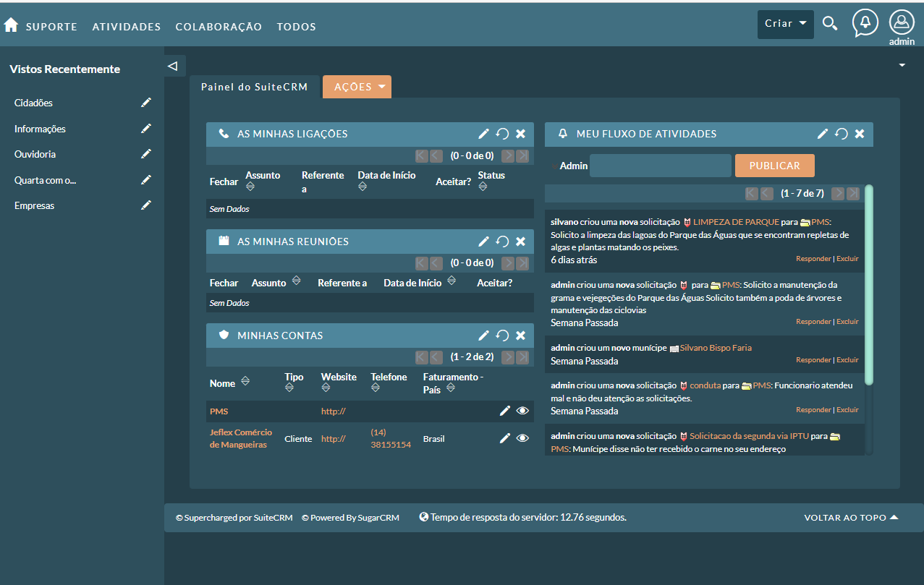
Task: Sort meetings by Data de Início
Action: [x=452, y=281]
